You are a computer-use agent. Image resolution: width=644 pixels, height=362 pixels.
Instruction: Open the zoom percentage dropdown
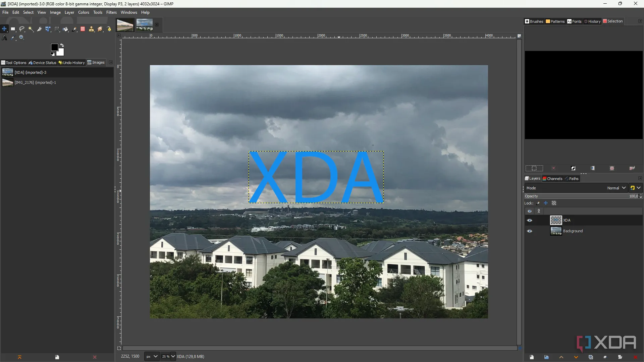[x=173, y=356]
